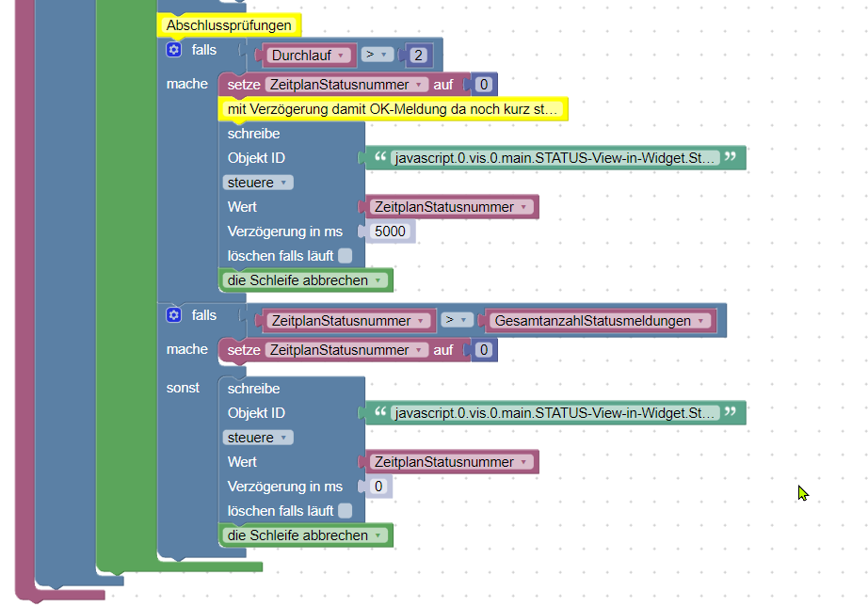Viewport: 868px width, 607px height.
Task: Edit the 0 value in the second setze block
Action: 484,350
